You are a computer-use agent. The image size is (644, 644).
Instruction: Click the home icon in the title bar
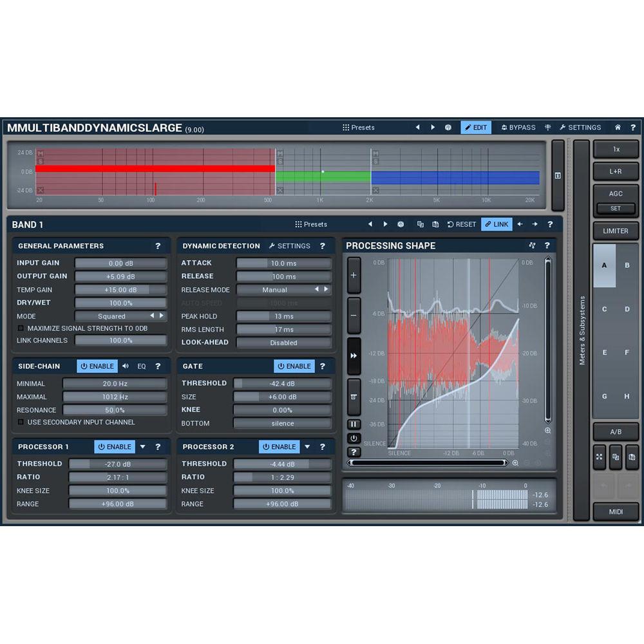click(x=616, y=128)
